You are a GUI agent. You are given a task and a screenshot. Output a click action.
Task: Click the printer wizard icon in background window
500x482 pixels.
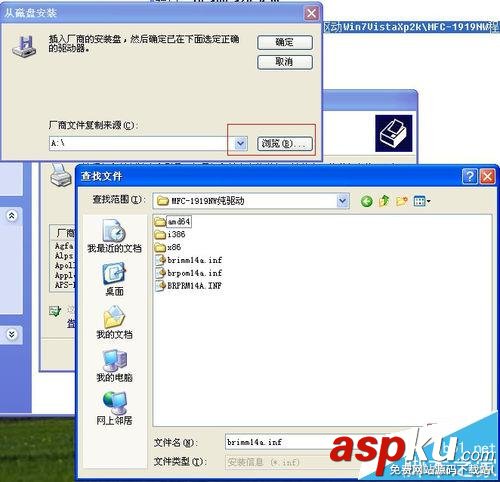click(394, 133)
